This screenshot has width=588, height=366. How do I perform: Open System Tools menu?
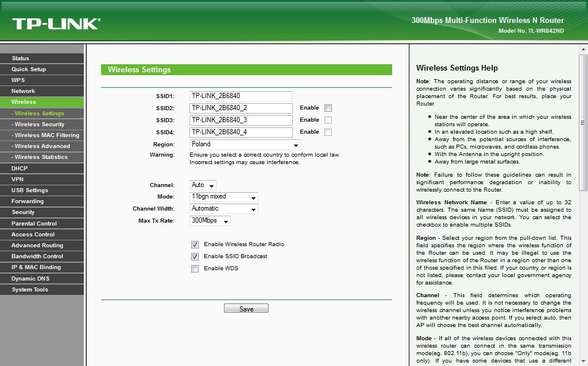point(41,289)
